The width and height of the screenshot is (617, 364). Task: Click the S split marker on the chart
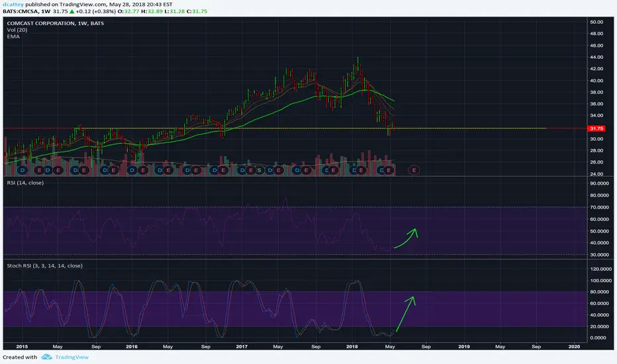tap(259, 170)
